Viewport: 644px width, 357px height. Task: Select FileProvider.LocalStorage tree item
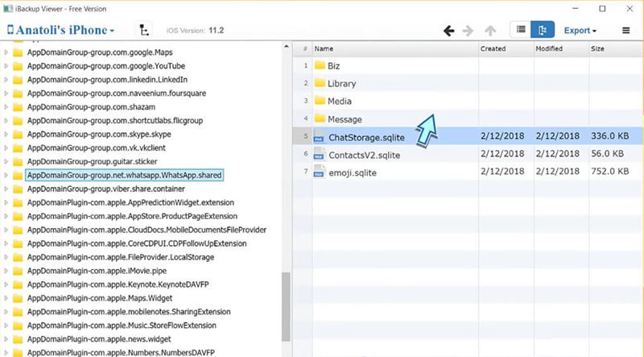[121, 257]
